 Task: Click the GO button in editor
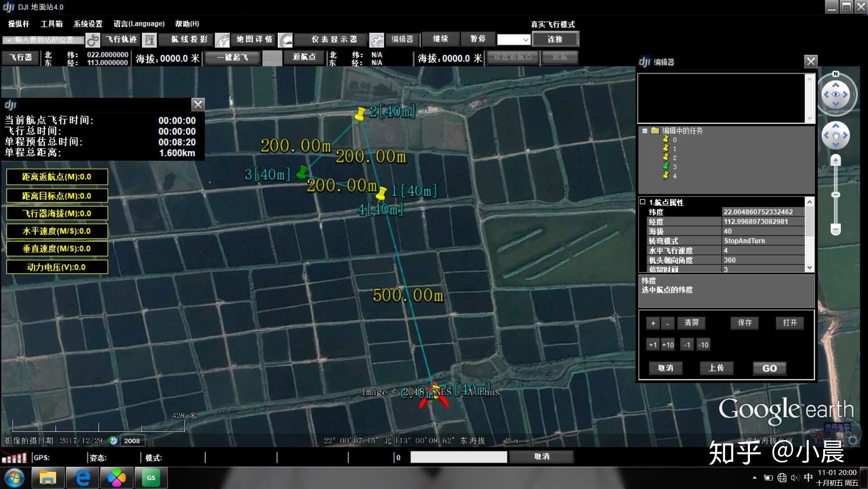click(x=769, y=368)
